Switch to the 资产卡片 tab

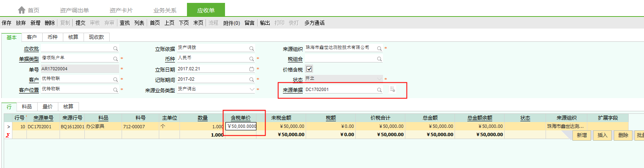[x=121, y=10]
